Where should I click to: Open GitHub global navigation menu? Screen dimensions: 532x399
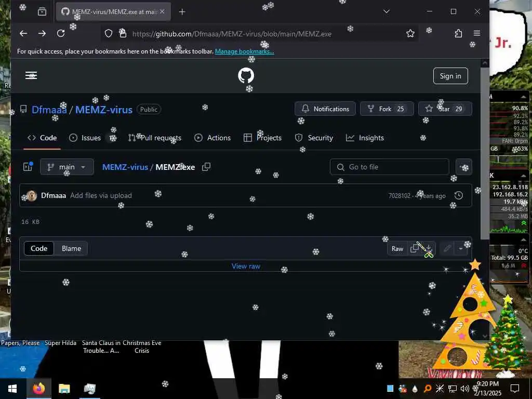pos(31,75)
